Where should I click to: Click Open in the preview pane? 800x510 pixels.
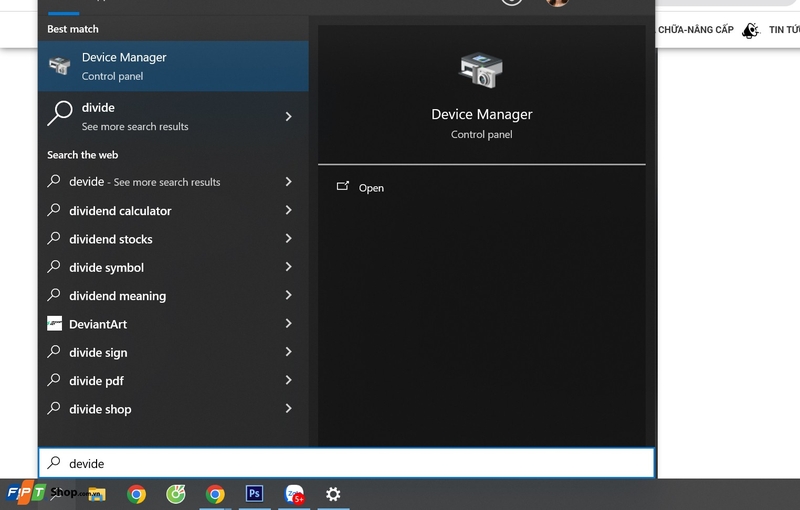click(x=371, y=188)
